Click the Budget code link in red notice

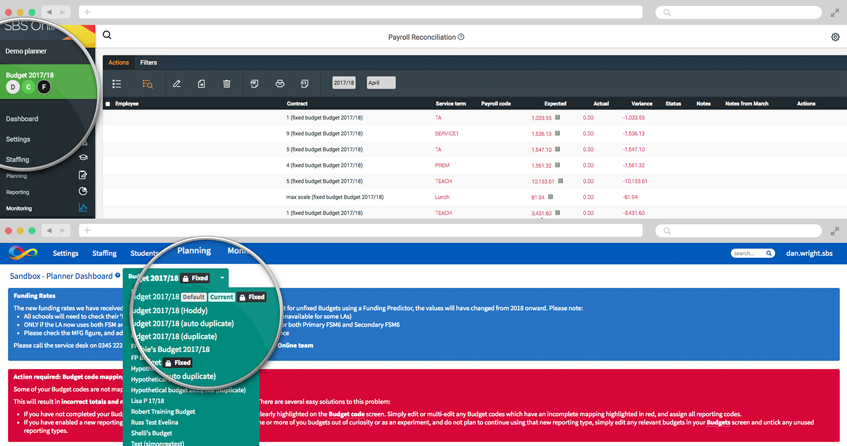[346, 414]
